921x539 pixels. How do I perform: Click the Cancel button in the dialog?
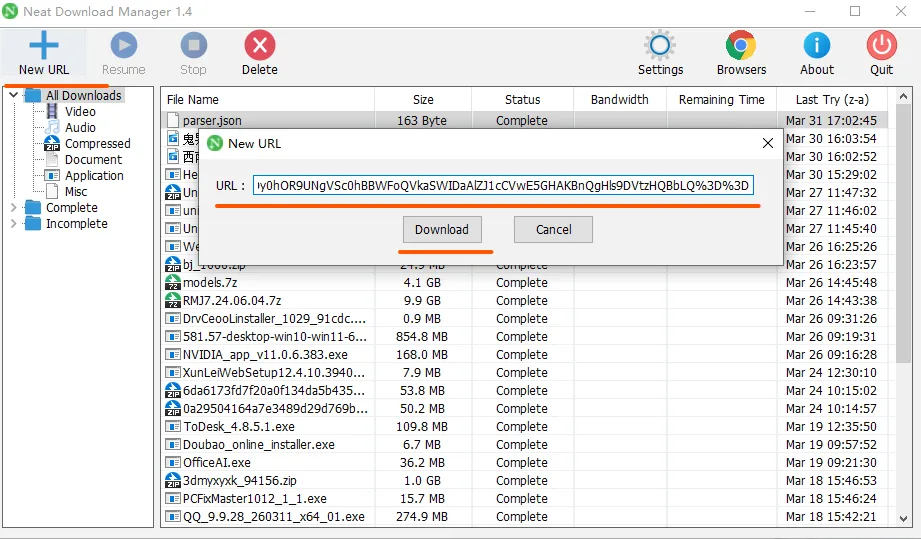point(553,230)
